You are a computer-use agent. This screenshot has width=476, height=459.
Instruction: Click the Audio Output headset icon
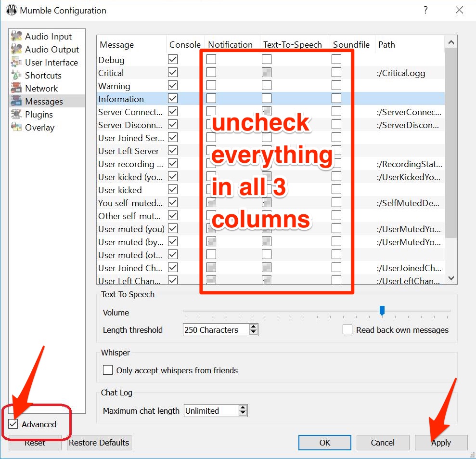[x=16, y=49]
